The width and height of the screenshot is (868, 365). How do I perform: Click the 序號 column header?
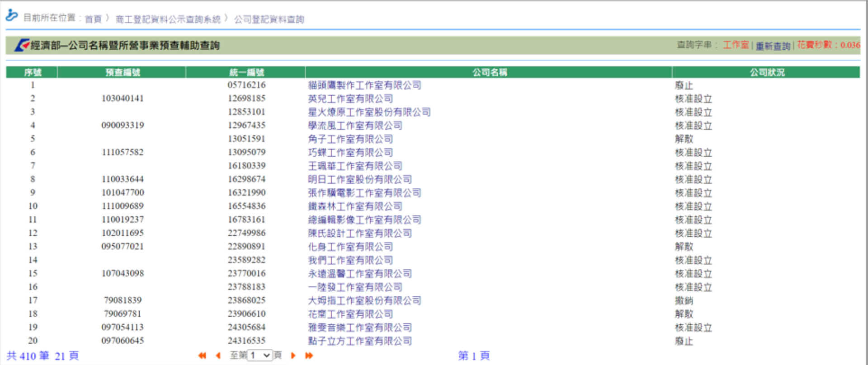pyautogui.click(x=32, y=72)
